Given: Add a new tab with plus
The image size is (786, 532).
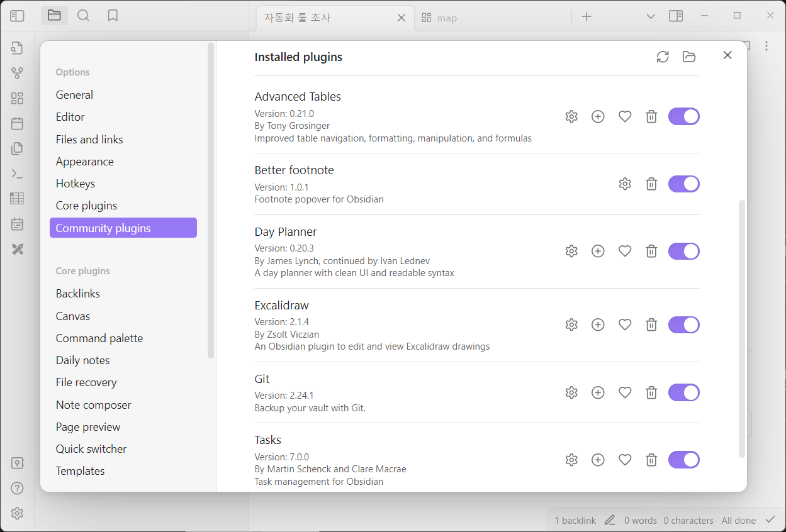Looking at the screenshot, I should point(587,17).
